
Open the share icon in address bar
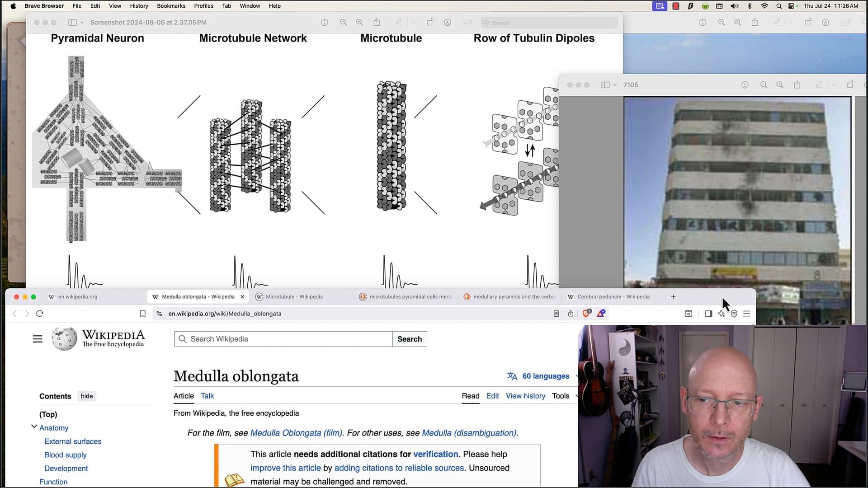[571, 314]
